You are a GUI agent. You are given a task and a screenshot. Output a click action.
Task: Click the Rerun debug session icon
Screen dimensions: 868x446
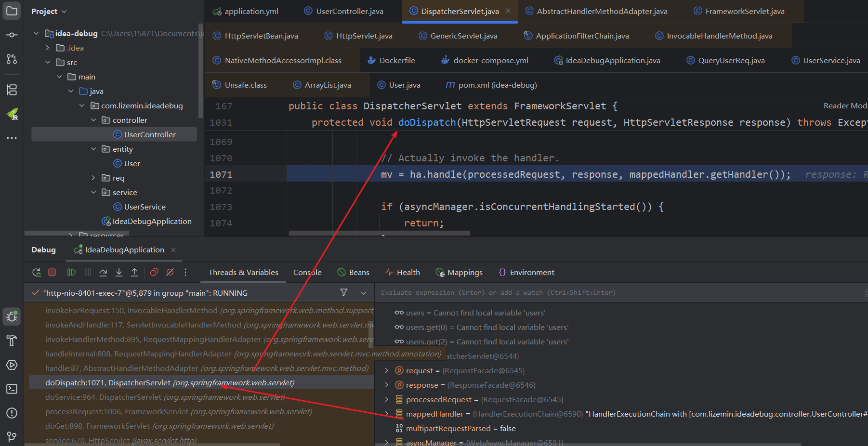coord(37,273)
